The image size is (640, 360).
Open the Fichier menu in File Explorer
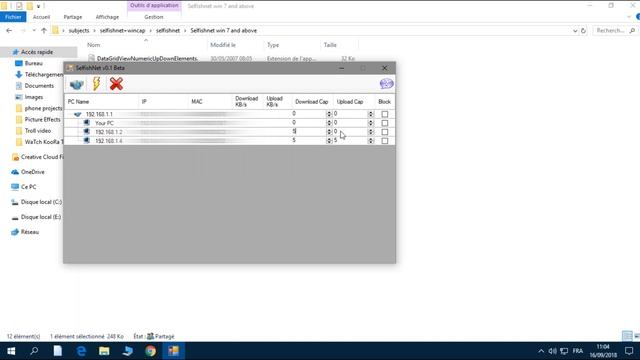pos(13,17)
